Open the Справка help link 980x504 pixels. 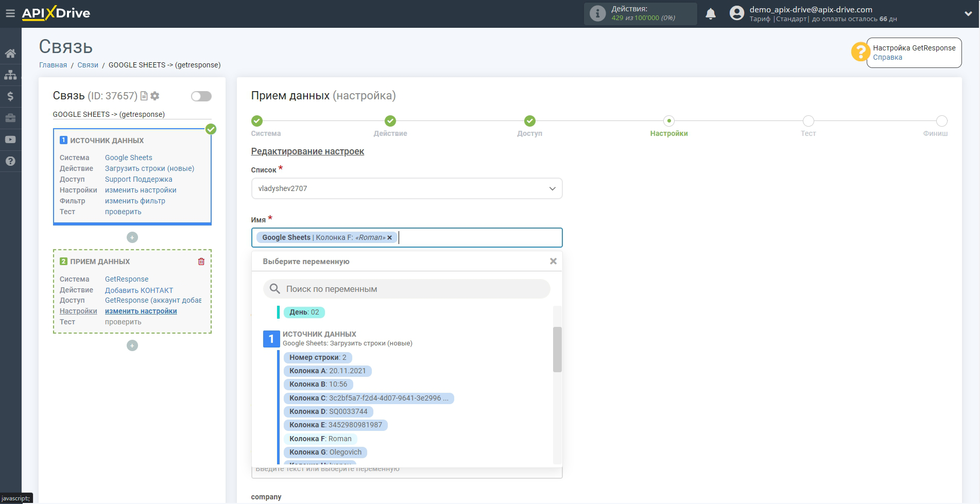887,57
